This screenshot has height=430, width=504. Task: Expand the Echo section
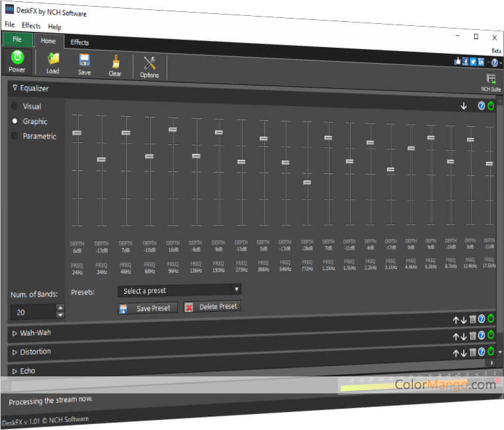click(15, 371)
